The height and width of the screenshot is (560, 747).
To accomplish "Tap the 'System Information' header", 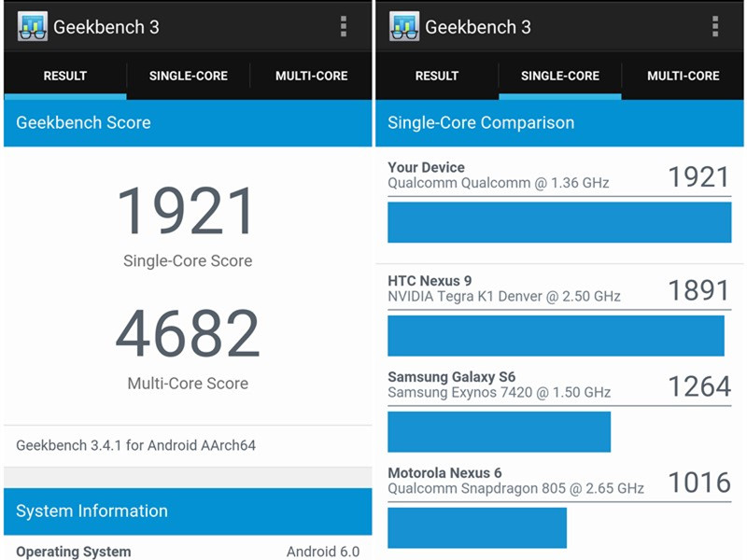I will [188, 511].
